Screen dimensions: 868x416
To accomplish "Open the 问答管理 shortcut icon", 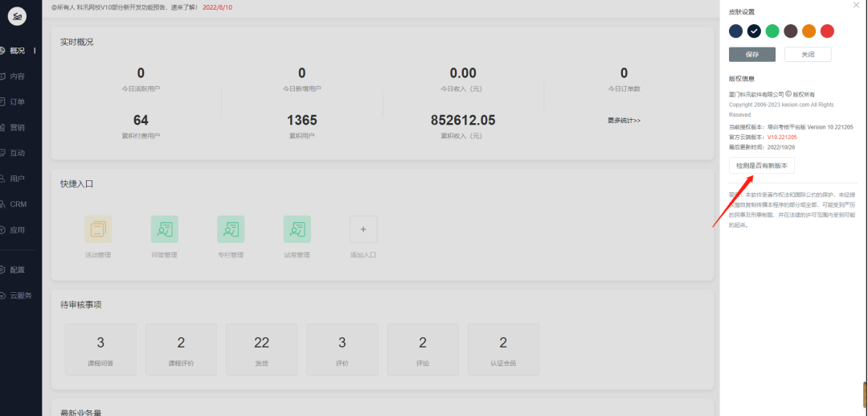I will (x=165, y=229).
